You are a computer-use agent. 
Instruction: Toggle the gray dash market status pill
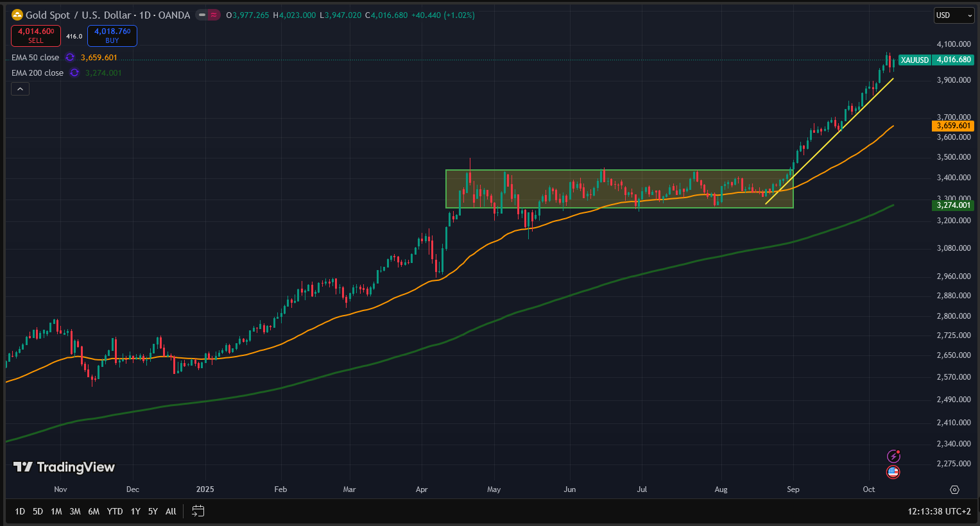tap(202, 15)
